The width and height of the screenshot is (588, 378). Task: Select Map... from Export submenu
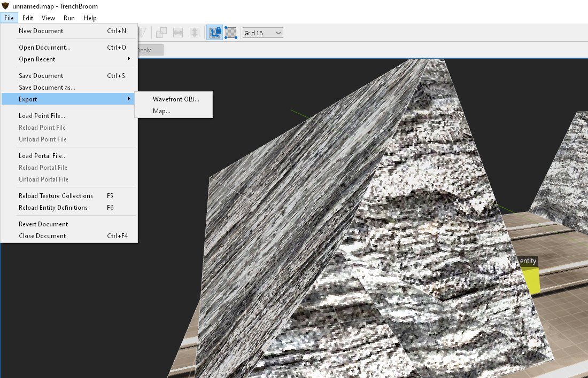[161, 111]
